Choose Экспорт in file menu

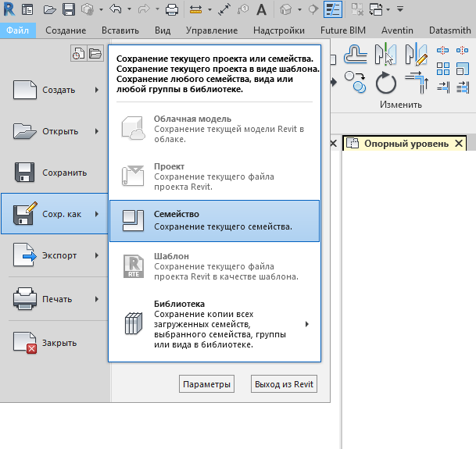[x=55, y=255]
